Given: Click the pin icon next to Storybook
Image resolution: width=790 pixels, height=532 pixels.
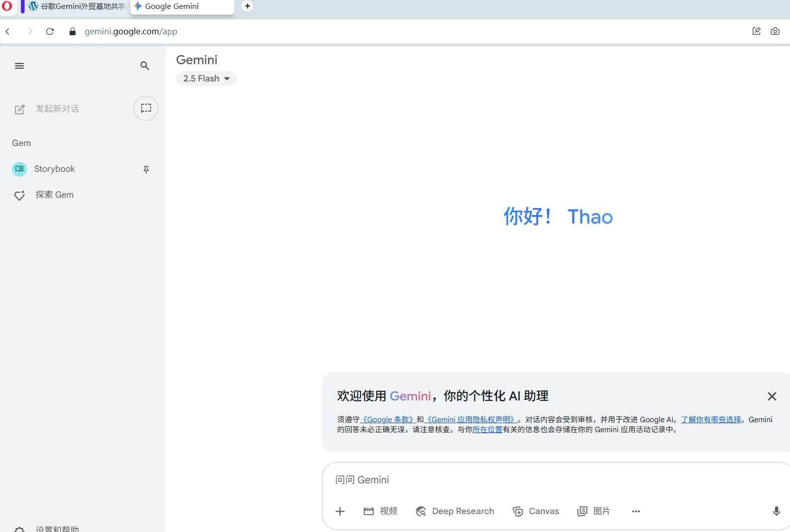Looking at the screenshot, I should coord(146,169).
